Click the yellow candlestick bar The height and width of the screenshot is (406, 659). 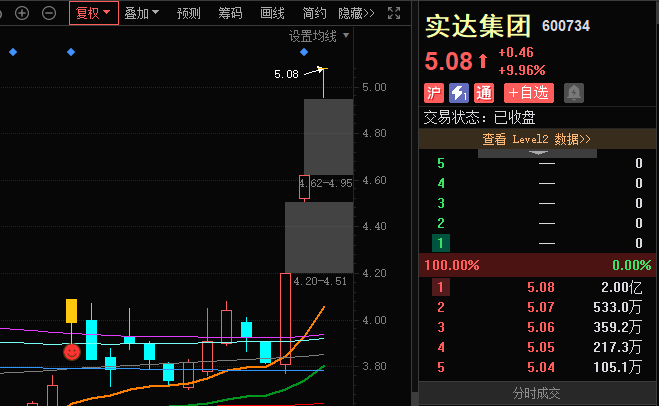click(71, 311)
